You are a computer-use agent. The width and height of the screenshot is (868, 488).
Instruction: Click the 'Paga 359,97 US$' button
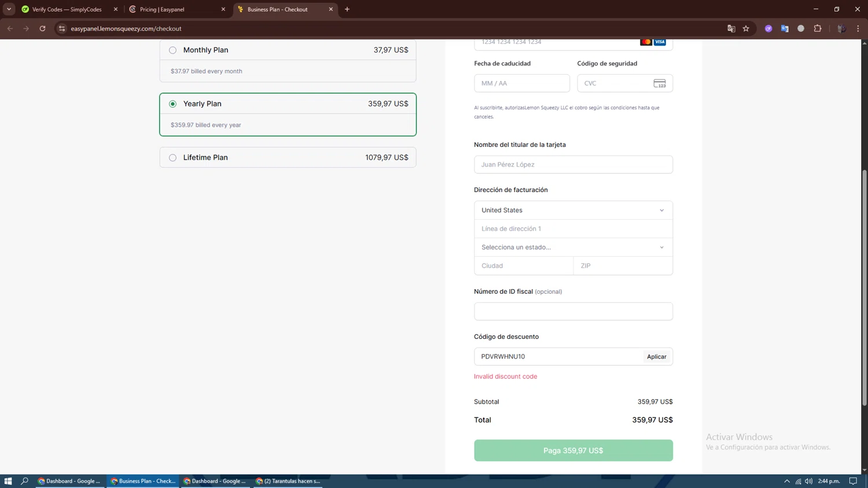pos(573,450)
